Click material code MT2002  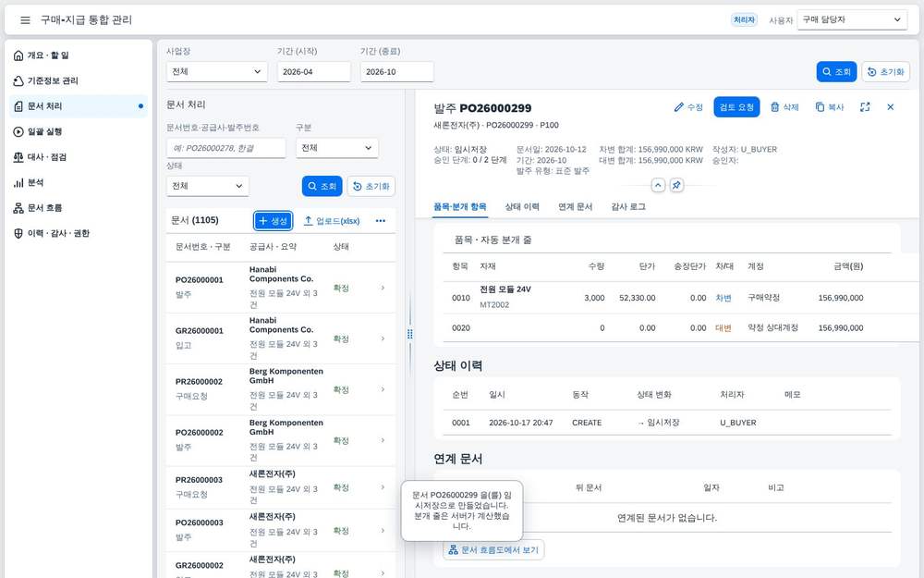[x=493, y=305]
